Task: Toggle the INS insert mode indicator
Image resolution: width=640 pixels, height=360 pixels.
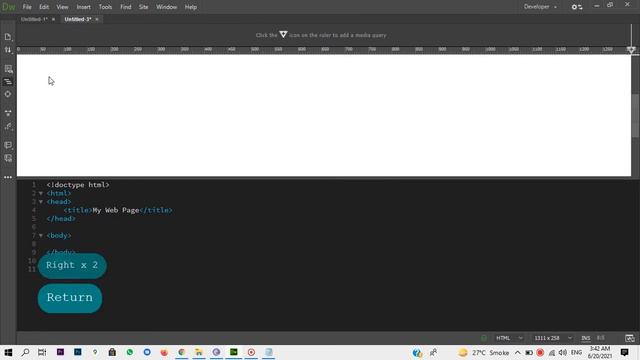Action: click(586, 338)
